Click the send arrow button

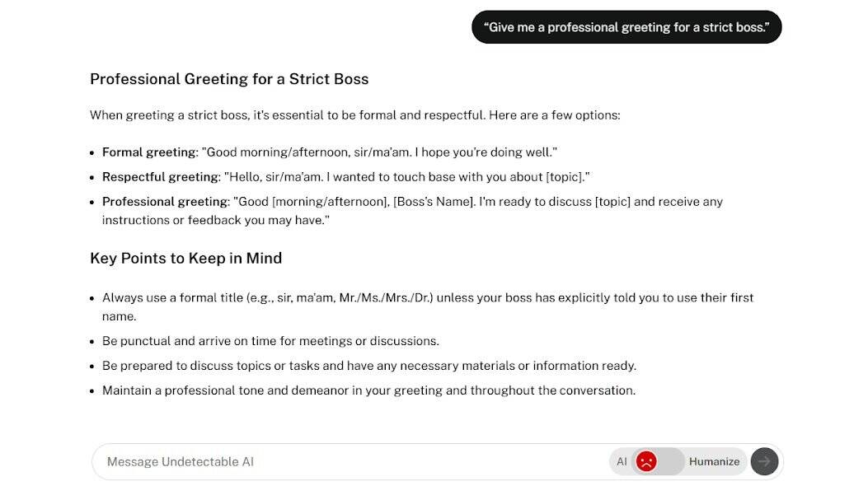click(764, 461)
